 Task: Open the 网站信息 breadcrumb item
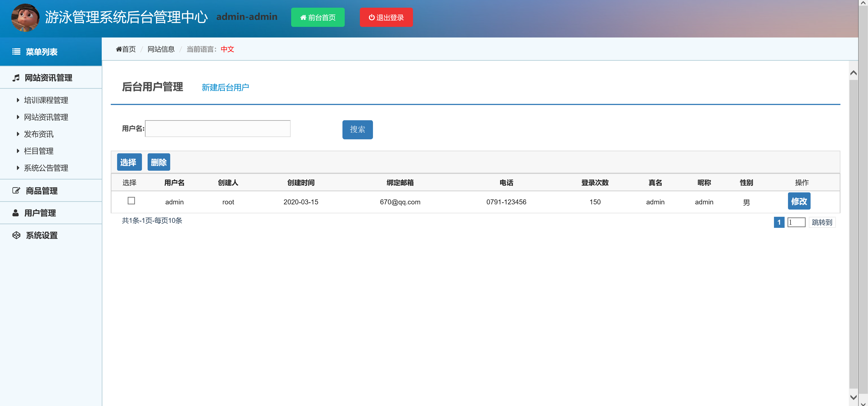(x=161, y=49)
